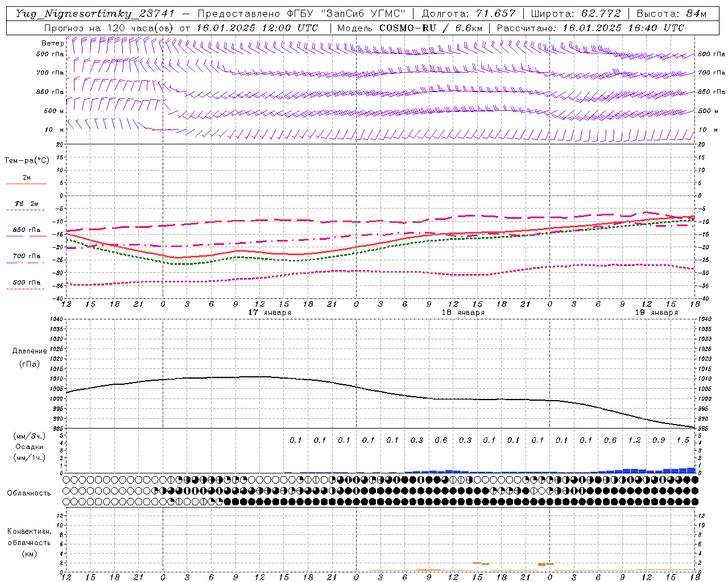Click the Тем-ра(°C) temperature panel label
This screenshot has width=728, height=582.
tap(27, 161)
